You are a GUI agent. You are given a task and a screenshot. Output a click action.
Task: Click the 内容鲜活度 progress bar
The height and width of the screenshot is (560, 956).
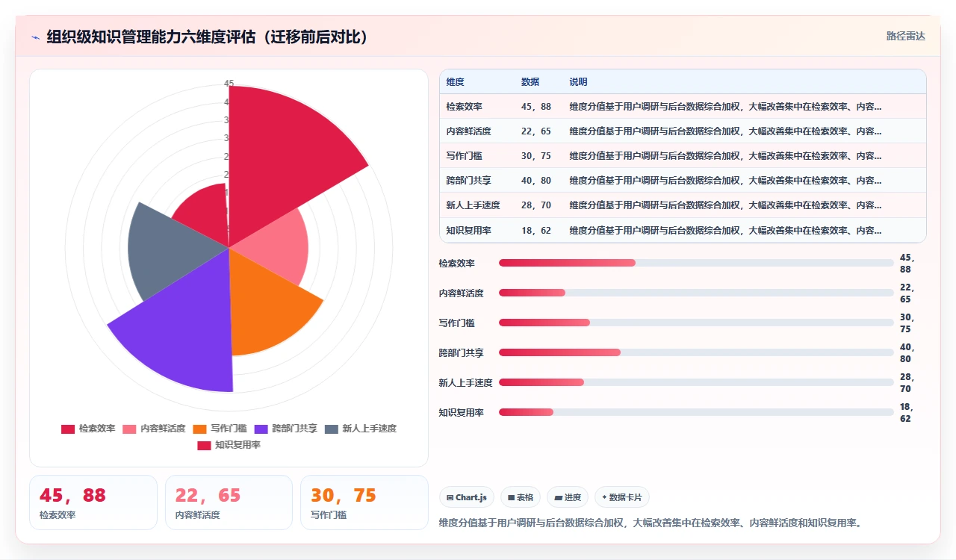[696, 293]
